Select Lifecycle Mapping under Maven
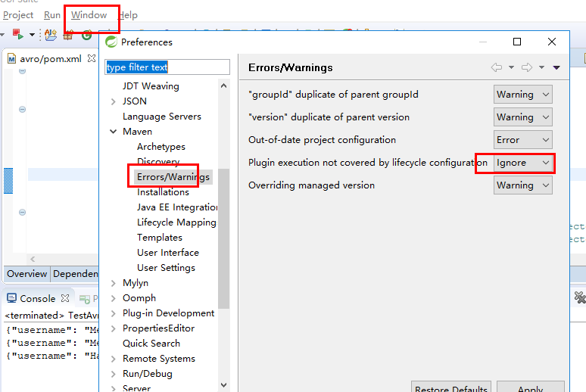The width and height of the screenshot is (586, 392). 176,222
